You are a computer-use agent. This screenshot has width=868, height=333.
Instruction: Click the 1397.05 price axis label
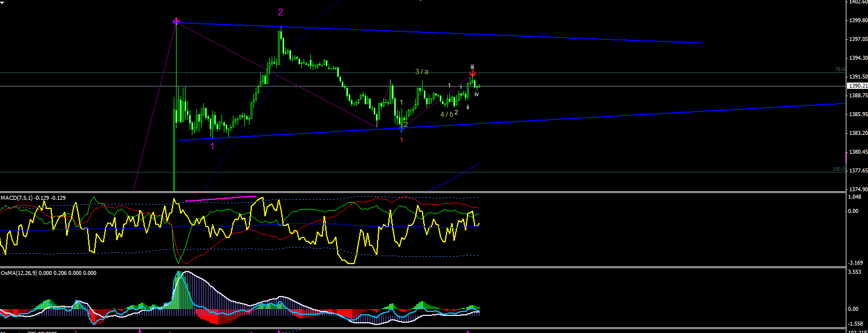click(x=858, y=39)
